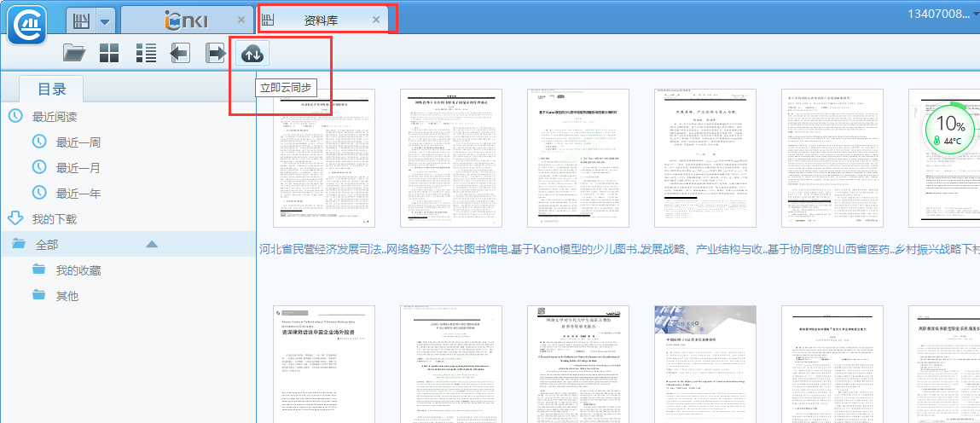The width and height of the screenshot is (980, 423).
Task: Open thumbnail of 基于Kano模型的少儿图书 paper
Action: pos(578,159)
